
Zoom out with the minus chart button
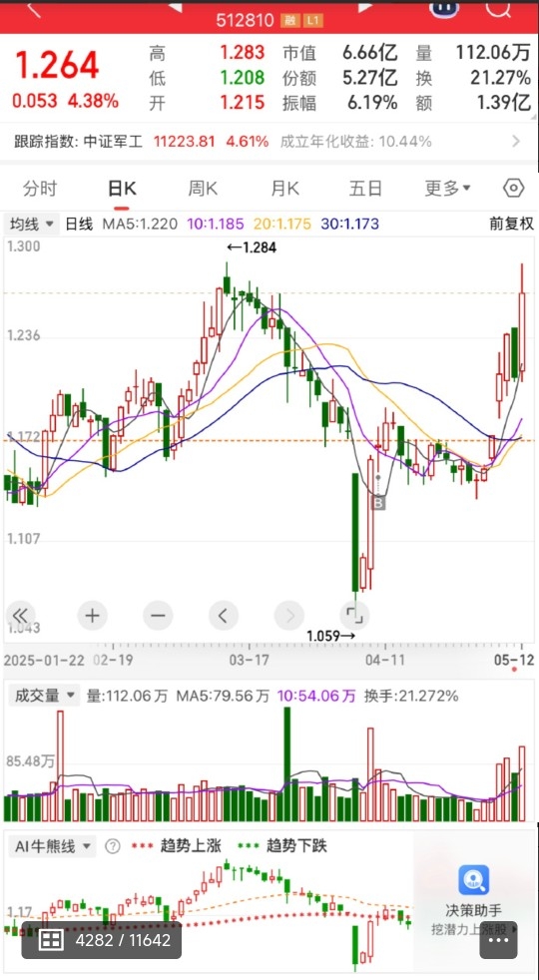(158, 616)
